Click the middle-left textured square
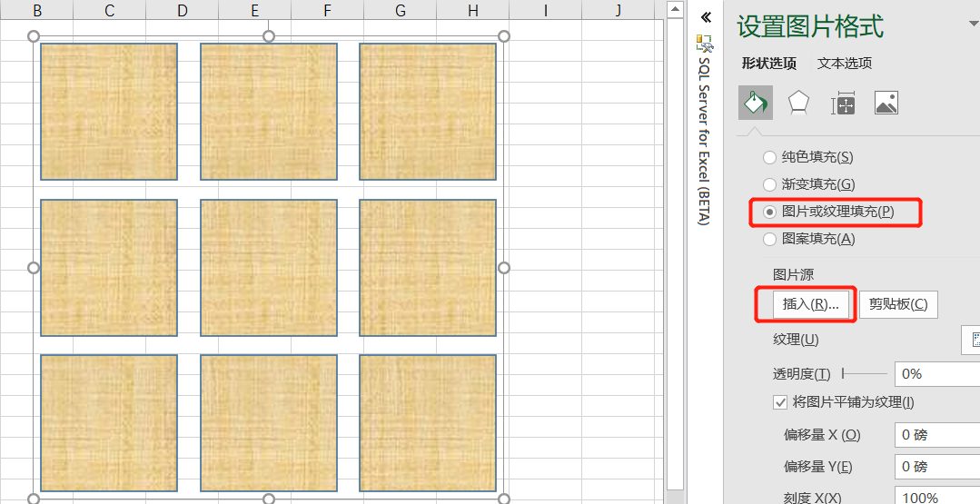Viewport: 980px width, 504px height. [x=109, y=267]
